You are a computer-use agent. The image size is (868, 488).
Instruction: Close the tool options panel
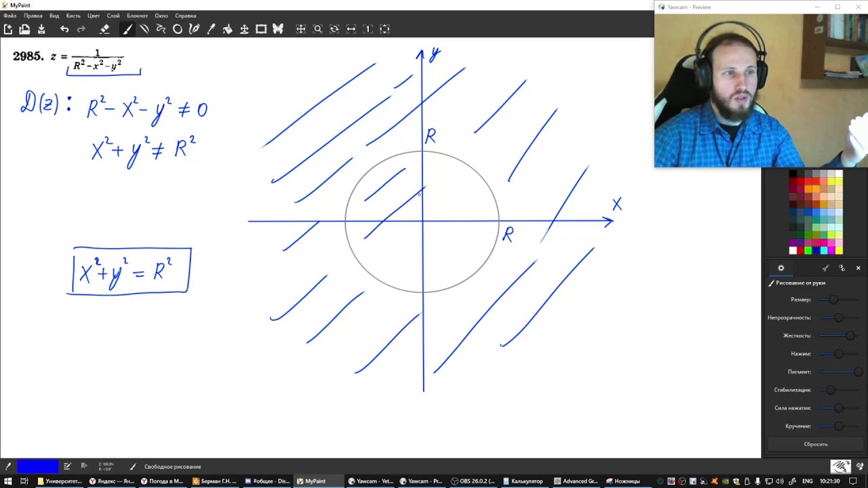coord(858,268)
